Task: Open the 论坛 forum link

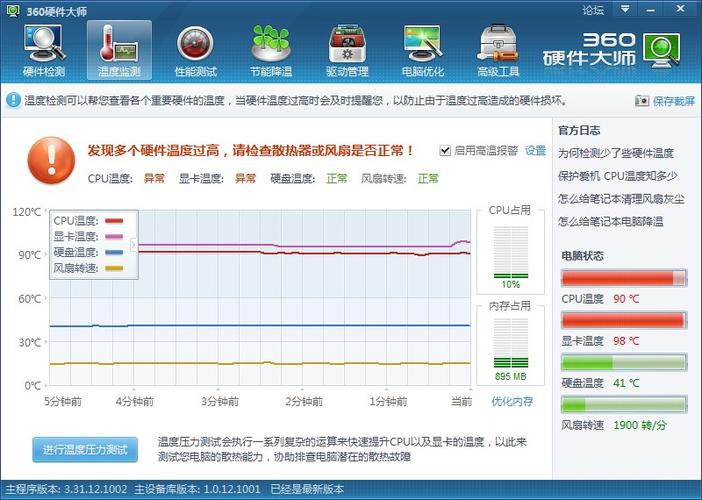Action: 593,10
